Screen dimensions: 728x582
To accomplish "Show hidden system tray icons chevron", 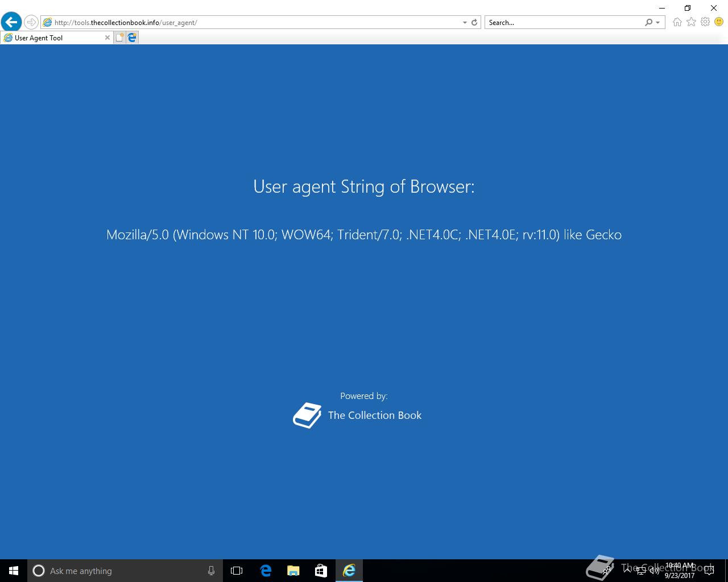I will click(x=627, y=571).
